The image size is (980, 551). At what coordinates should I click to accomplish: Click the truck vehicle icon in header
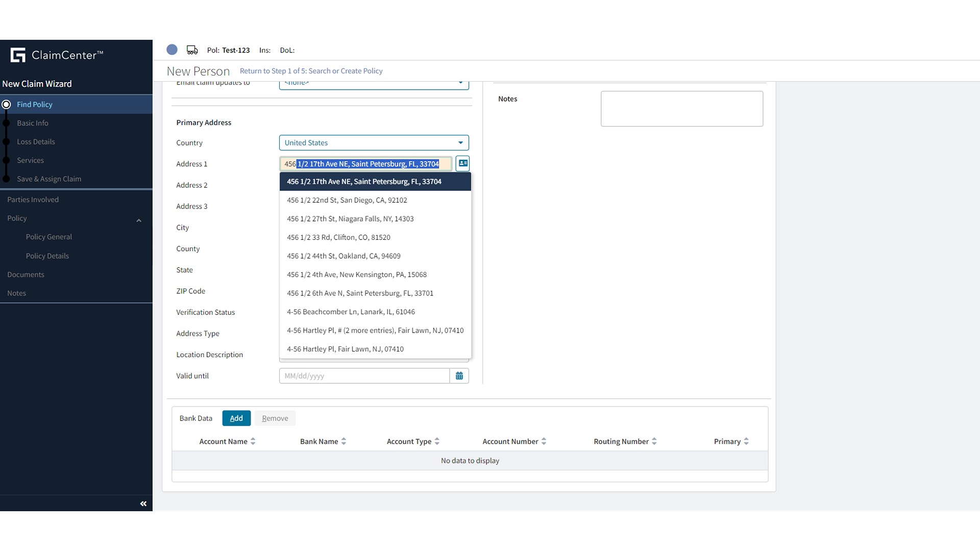192,50
